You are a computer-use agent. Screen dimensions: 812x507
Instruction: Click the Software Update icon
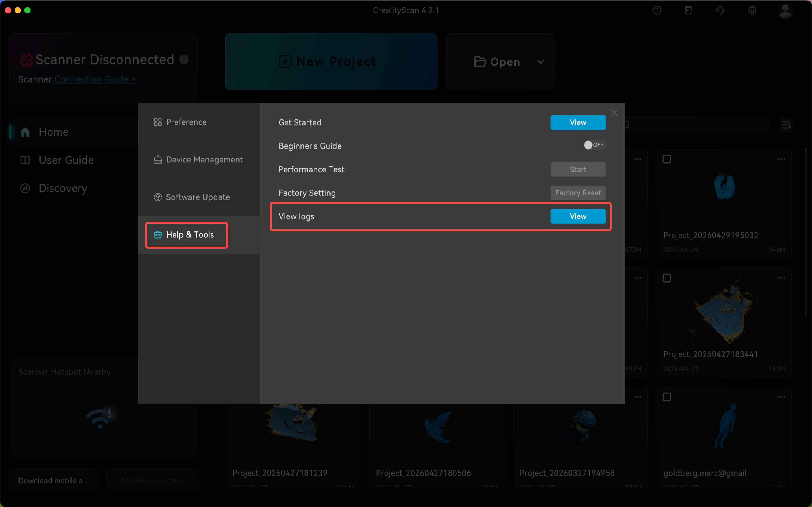tap(158, 197)
